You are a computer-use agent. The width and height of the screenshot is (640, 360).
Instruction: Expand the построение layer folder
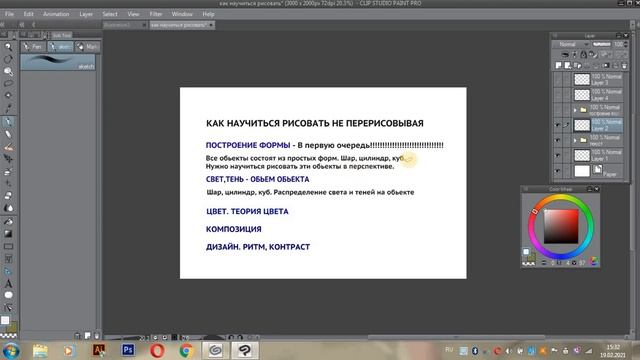[575, 110]
